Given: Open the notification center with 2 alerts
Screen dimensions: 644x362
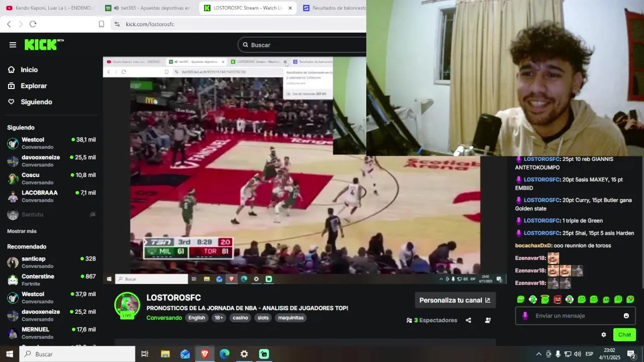Looking at the screenshot, I should tap(631, 354).
